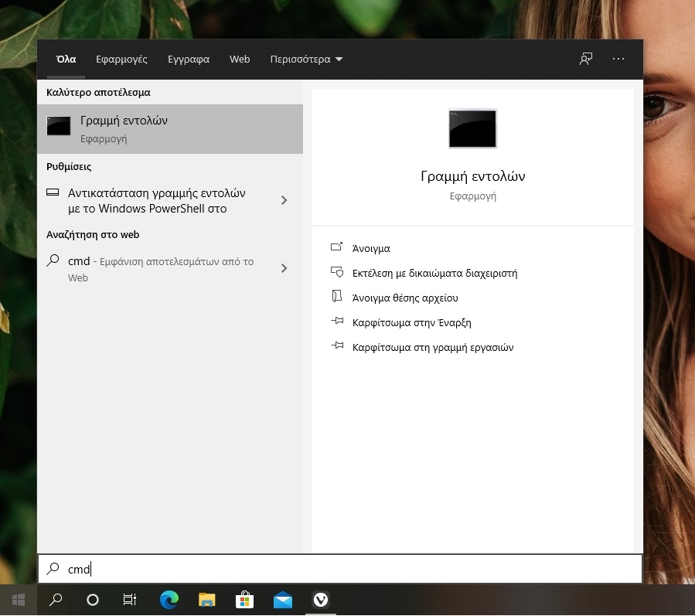Select the Web search tab

pyautogui.click(x=240, y=60)
